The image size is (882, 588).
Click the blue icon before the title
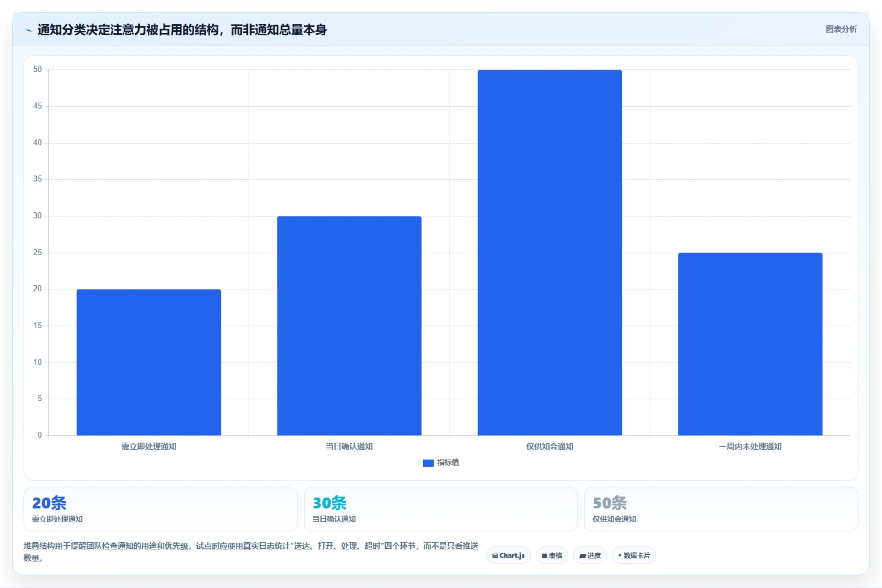tap(28, 30)
